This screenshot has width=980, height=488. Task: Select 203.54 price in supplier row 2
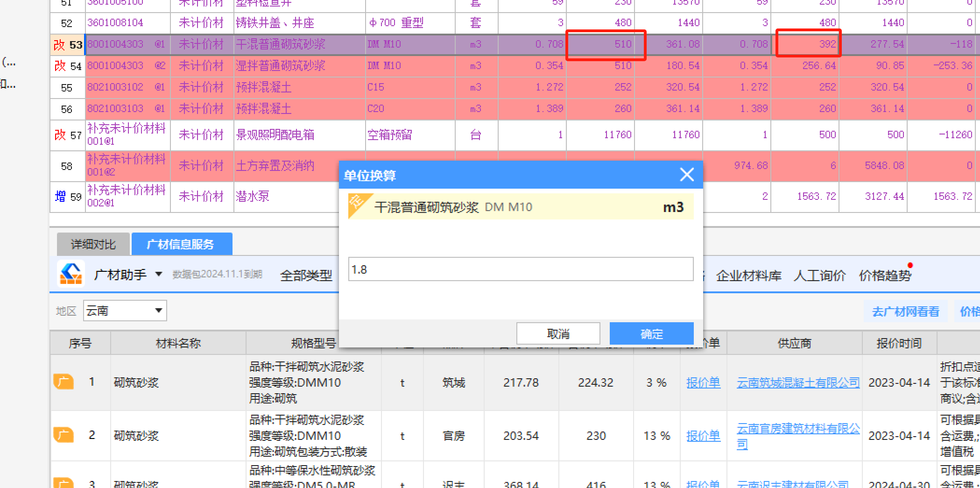coord(521,436)
